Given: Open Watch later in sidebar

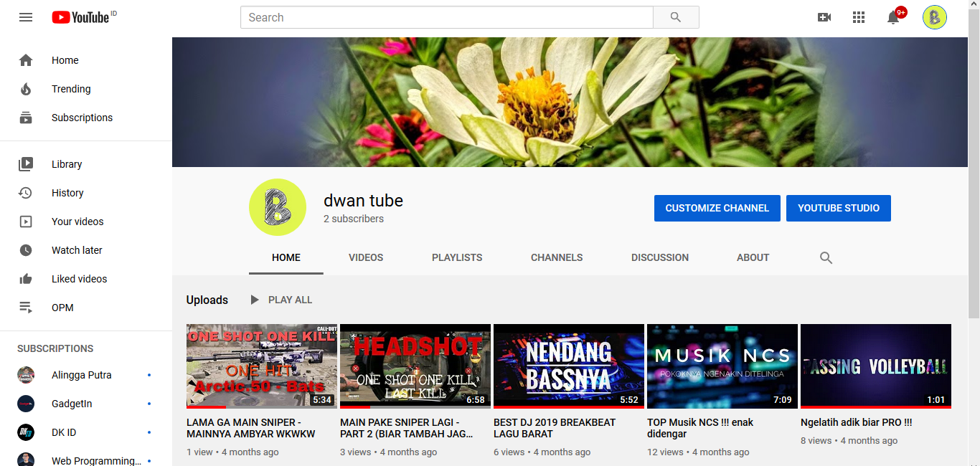Looking at the screenshot, I should click(77, 250).
